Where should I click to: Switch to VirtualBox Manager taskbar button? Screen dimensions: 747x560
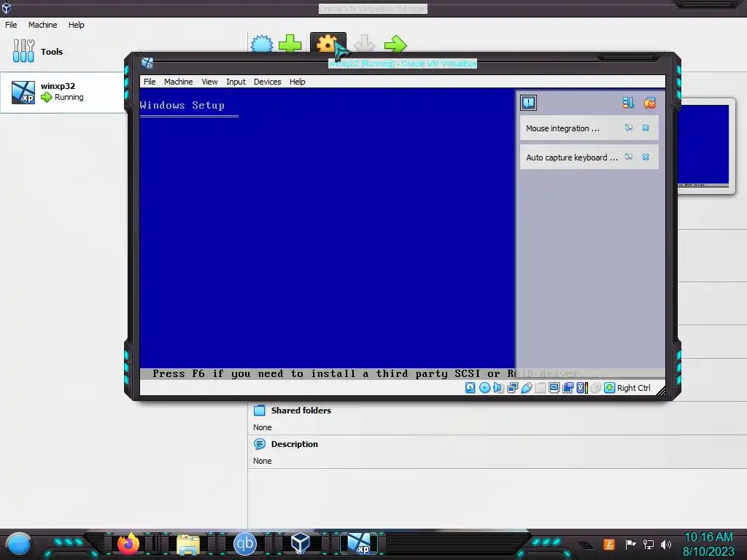pos(300,544)
